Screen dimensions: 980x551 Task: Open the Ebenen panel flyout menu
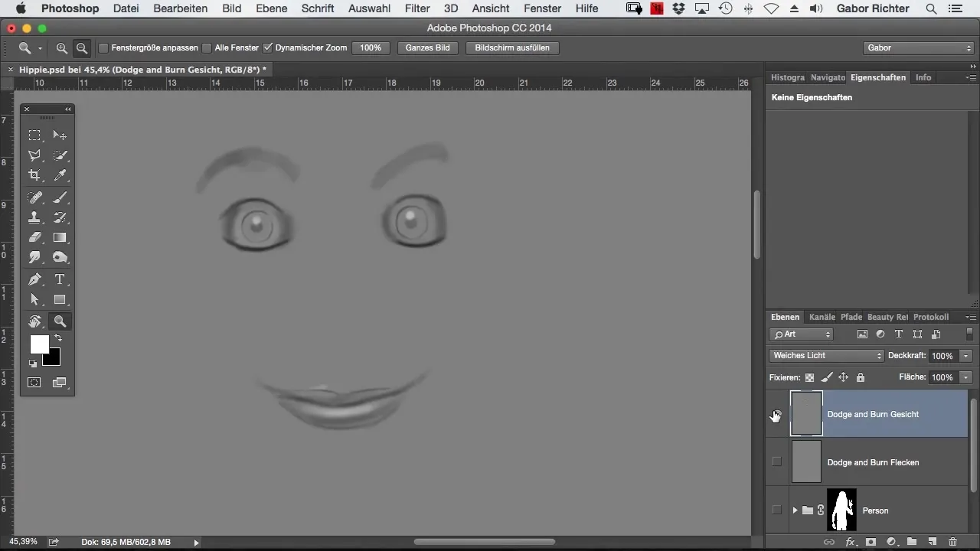970,317
